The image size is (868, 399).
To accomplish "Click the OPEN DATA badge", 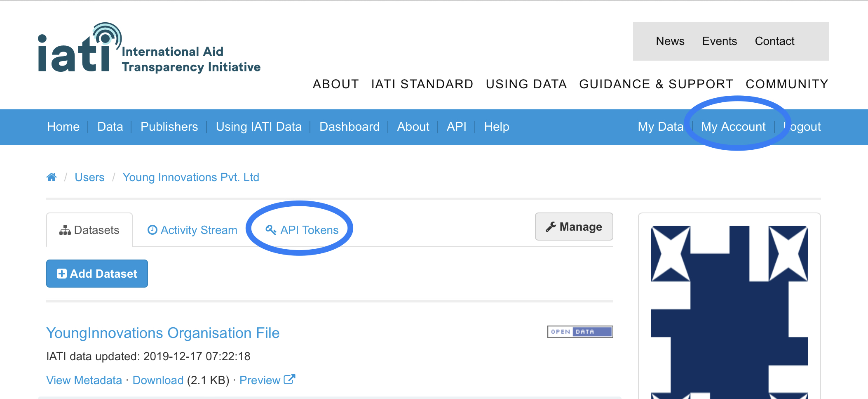I will [x=580, y=331].
